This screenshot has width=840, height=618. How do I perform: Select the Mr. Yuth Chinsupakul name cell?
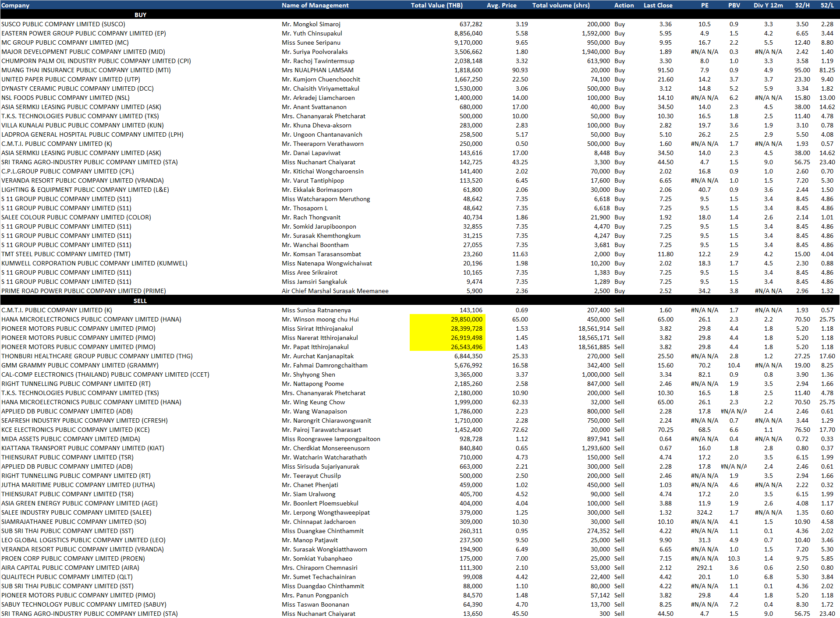(x=312, y=33)
